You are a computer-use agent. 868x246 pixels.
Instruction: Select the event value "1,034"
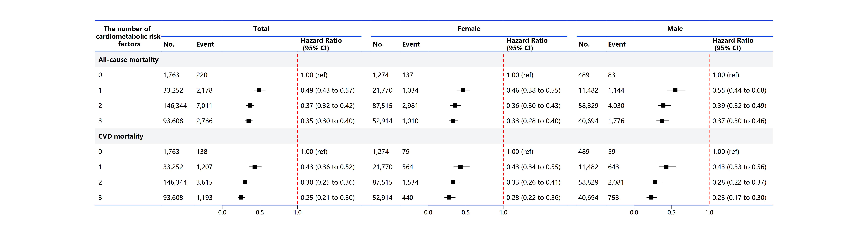tap(410, 91)
